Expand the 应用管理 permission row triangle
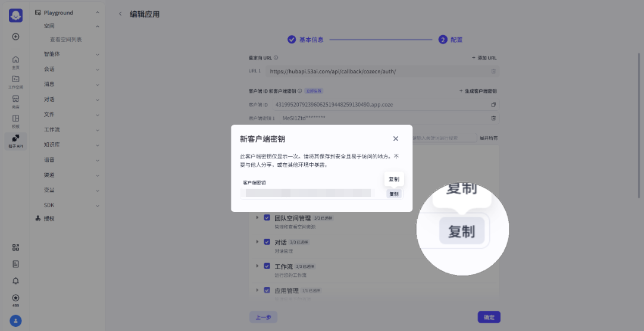The height and width of the screenshot is (331, 644). point(258,290)
